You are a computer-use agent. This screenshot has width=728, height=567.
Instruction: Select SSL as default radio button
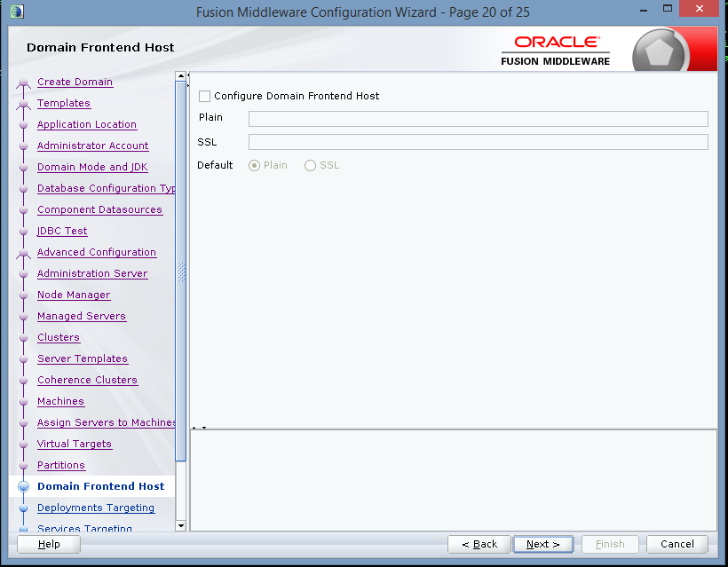pos(310,166)
